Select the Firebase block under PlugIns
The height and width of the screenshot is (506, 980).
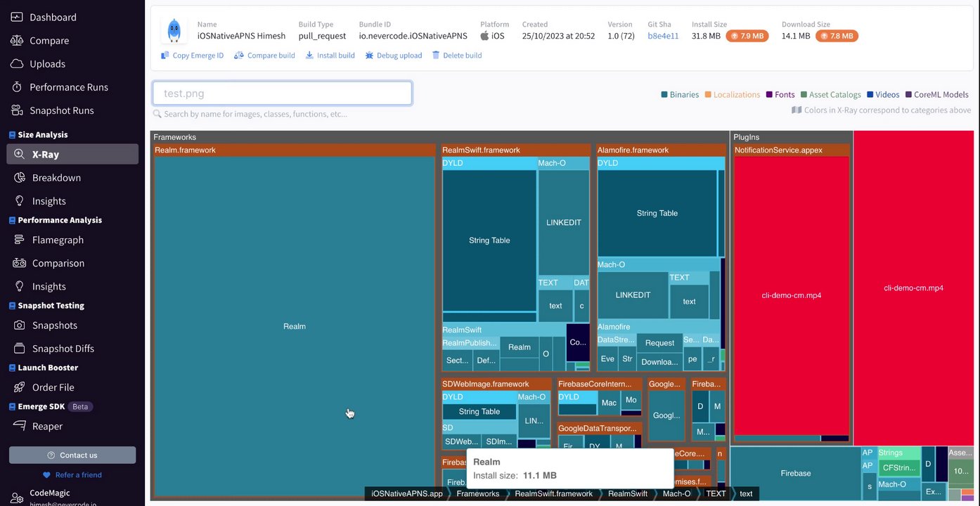795,473
